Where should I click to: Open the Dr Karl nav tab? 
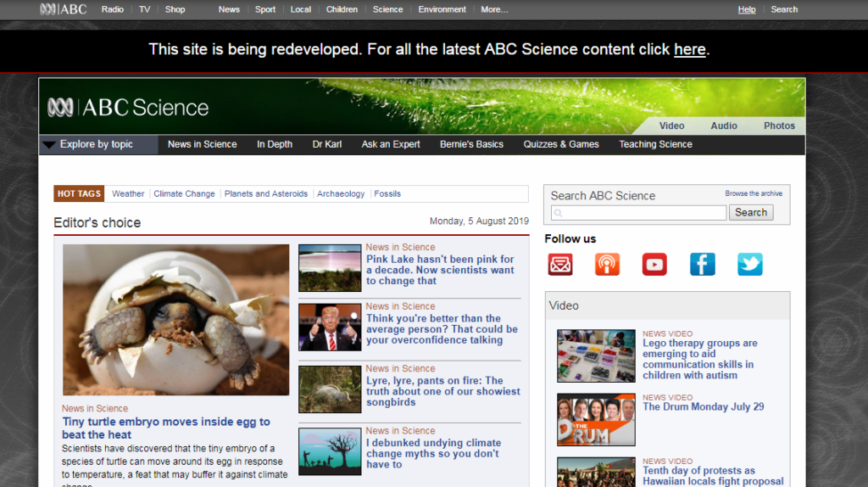point(326,144)
